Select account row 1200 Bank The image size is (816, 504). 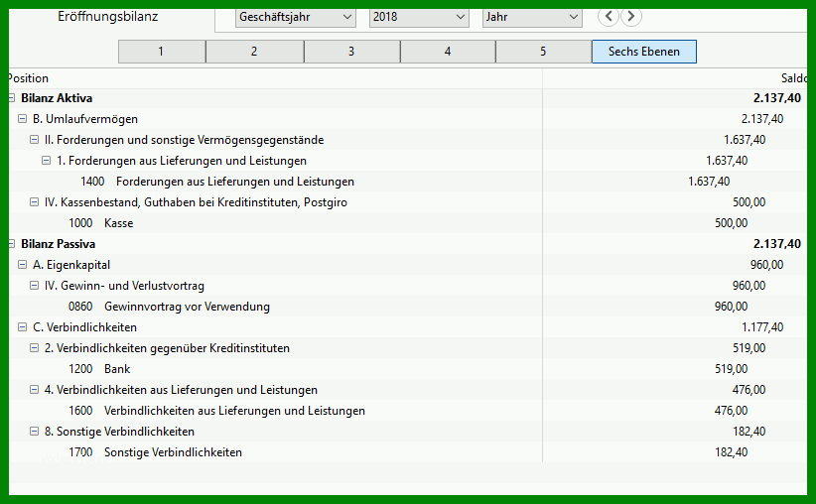(407, 369)
